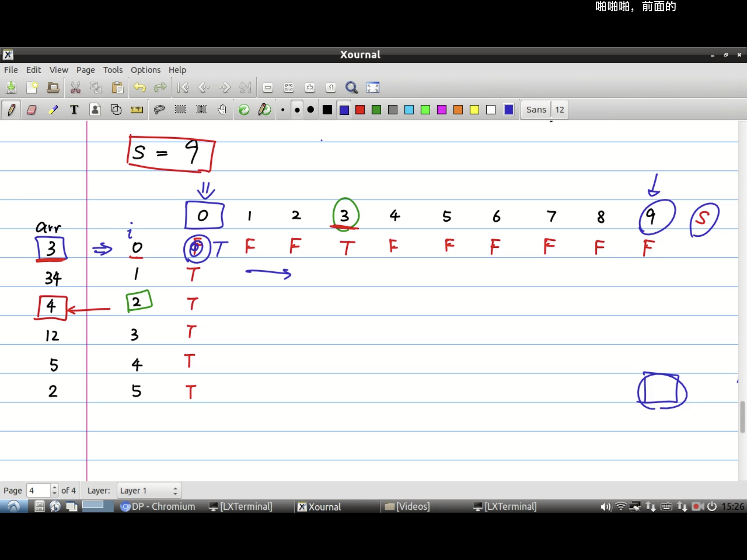Enable the Shape Recognizer tool
This screenshot has height=560, width=747.
click(x=116, y=110)
